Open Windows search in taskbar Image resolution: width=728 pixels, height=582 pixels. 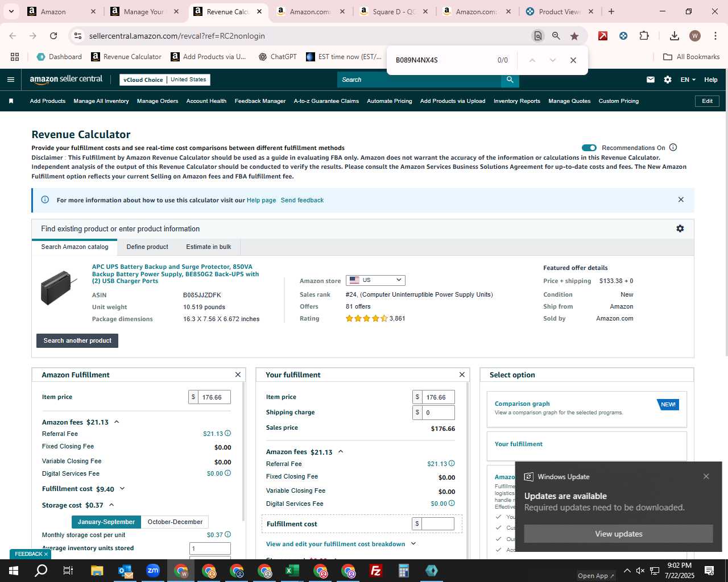(x=42, y=571)
